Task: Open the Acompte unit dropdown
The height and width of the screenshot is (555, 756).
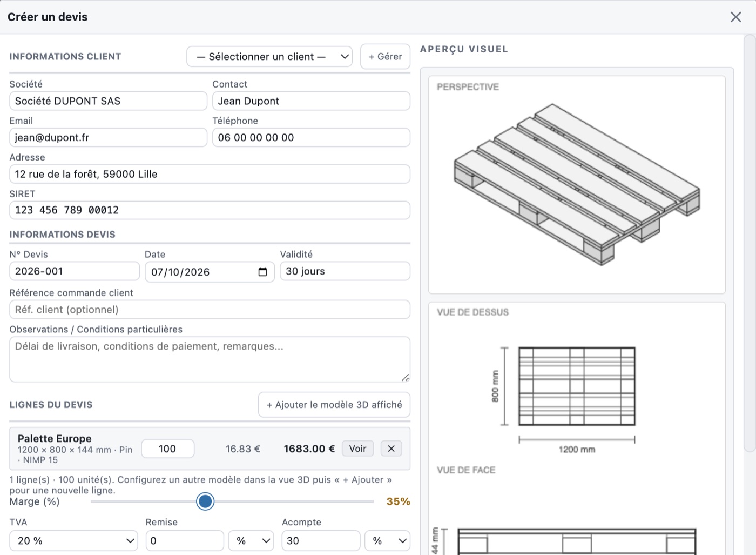Action: tap(387, 540)
